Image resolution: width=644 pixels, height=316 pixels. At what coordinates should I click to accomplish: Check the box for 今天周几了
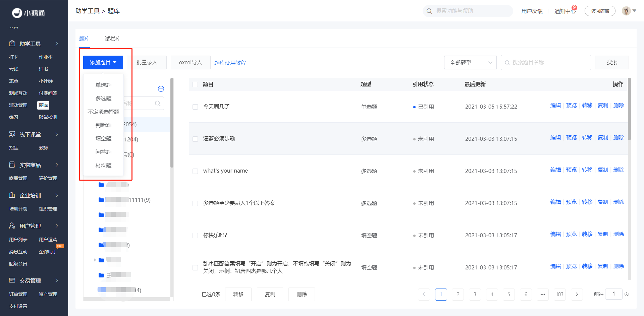(x=195, y=107)
